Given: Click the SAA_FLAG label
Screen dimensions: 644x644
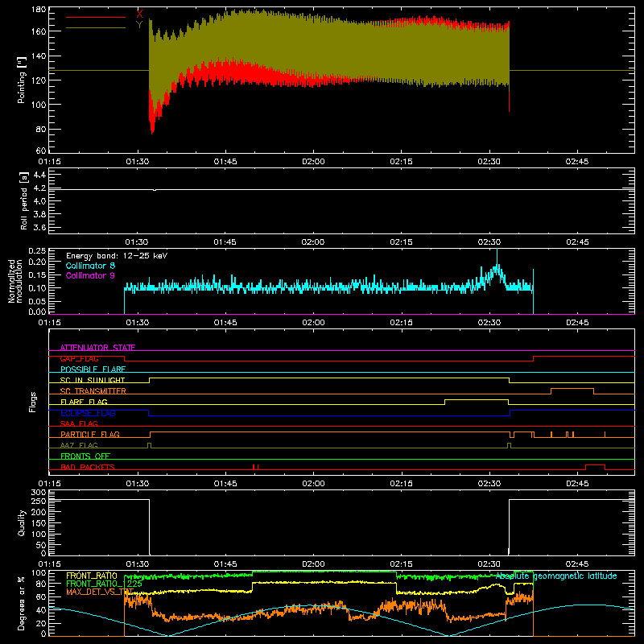Looking at the screenshot, I should coord(79,423).
